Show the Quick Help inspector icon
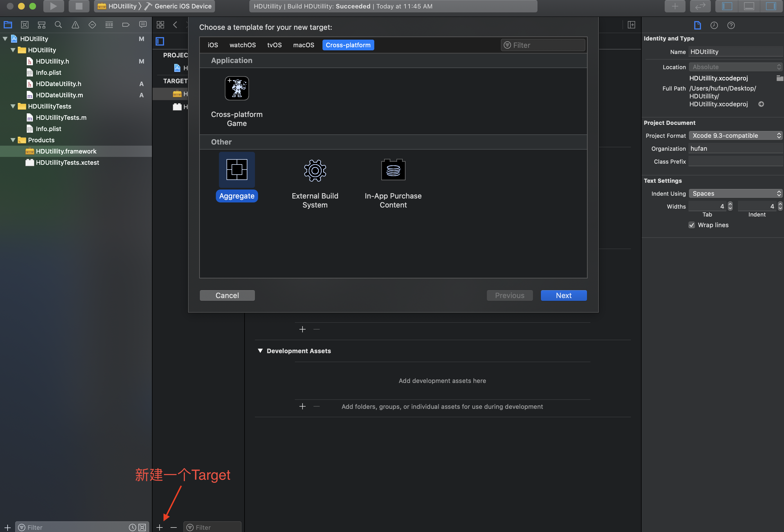 (731, 25)
